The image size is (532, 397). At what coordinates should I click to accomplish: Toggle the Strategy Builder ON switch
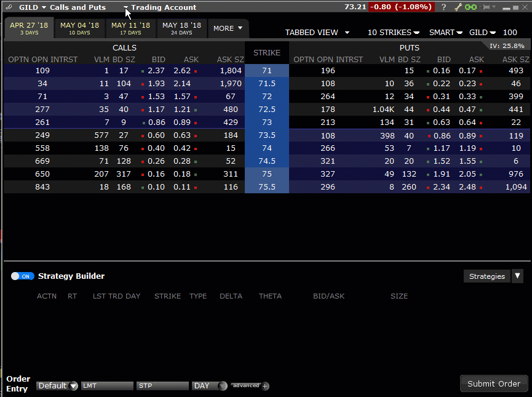pos(23,276)
